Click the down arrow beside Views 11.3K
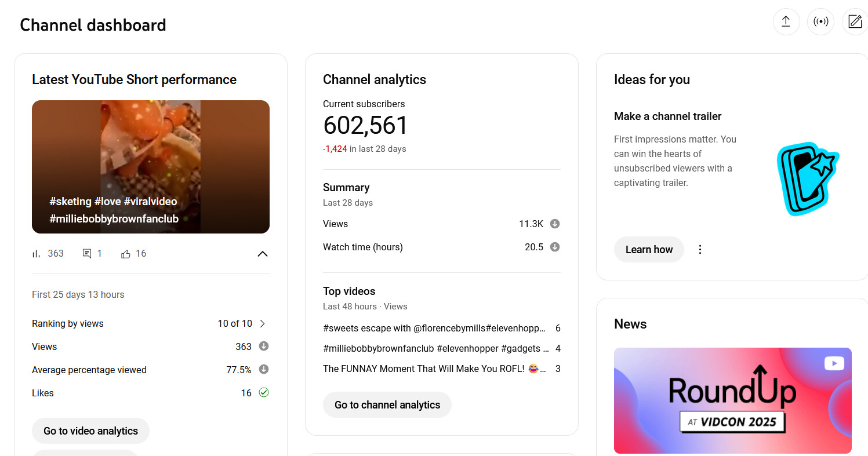 coord(555,224)
